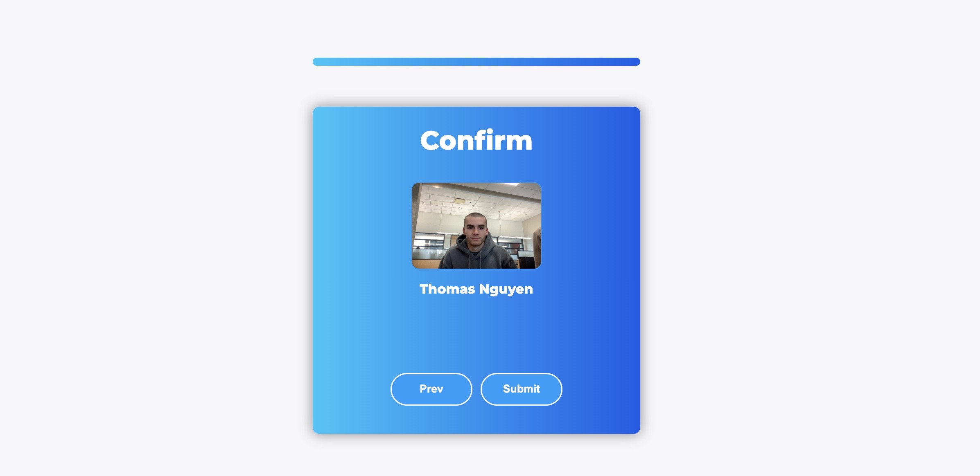Click the Confirm heading text
This screenshot has width=980, height=476.
476,140
